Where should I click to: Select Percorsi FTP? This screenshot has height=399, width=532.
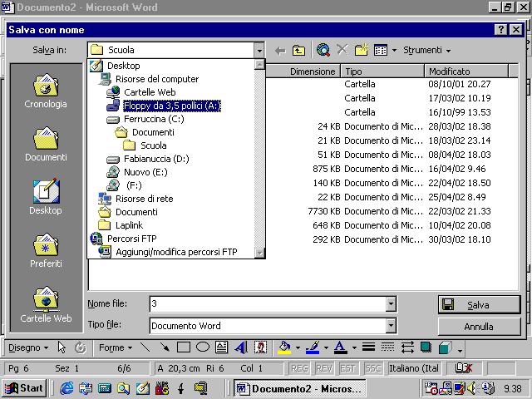131,239
